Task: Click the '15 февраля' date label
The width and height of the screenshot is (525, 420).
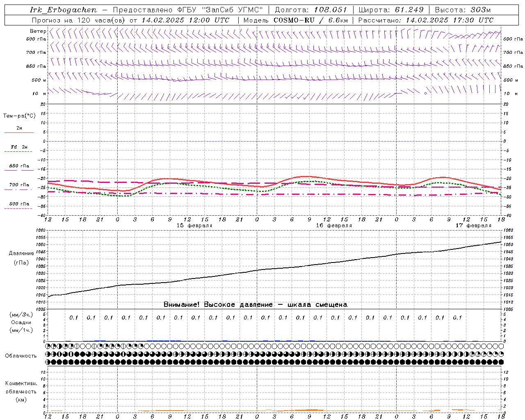Action: pyautogui.click(x=194, y=226)
